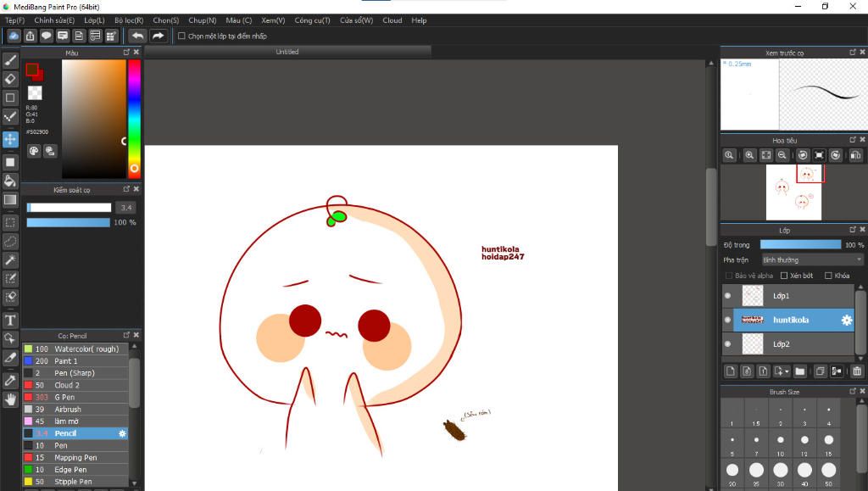Open the Tệp(F) menu
The height and width of the screenshot is (491, 868).
click(x=15, y=20)
